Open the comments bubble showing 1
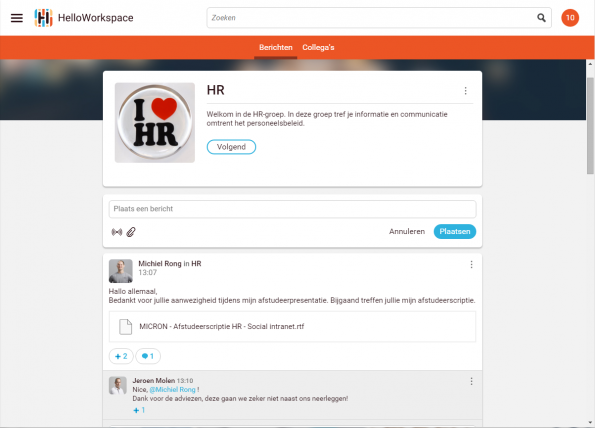This screenshot has width=595, height=428. [148, 356]
